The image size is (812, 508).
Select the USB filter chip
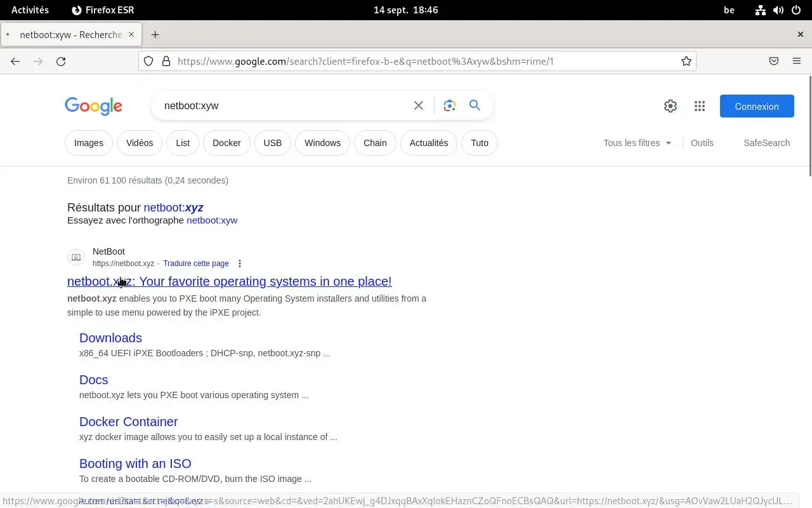[x=273, y=143]
